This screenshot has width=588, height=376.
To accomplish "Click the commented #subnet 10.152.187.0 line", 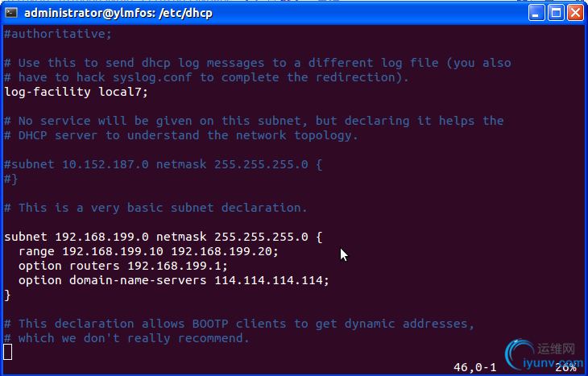I will coord(163,164).
